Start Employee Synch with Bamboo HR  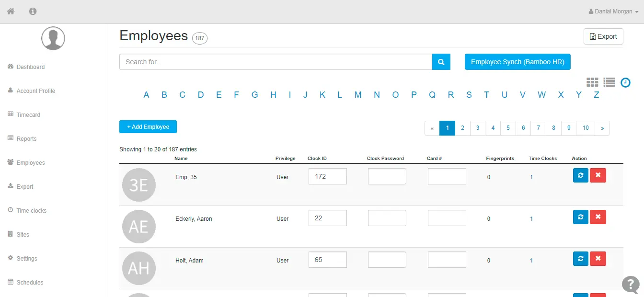point(517,61)
